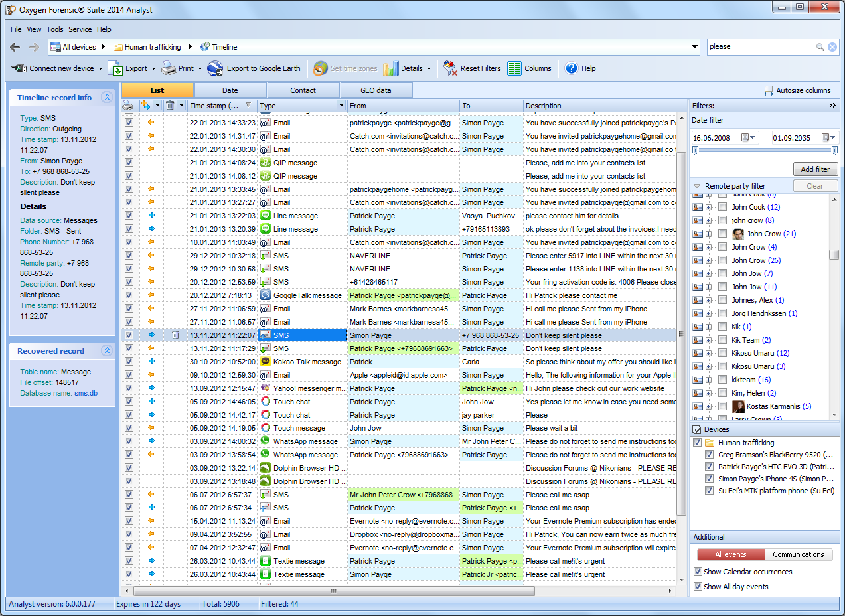Uncheck the Kakao Talk message row checkbox
Image resolution: width=845 pixels, height=616 pixels.
pos(129,362)
